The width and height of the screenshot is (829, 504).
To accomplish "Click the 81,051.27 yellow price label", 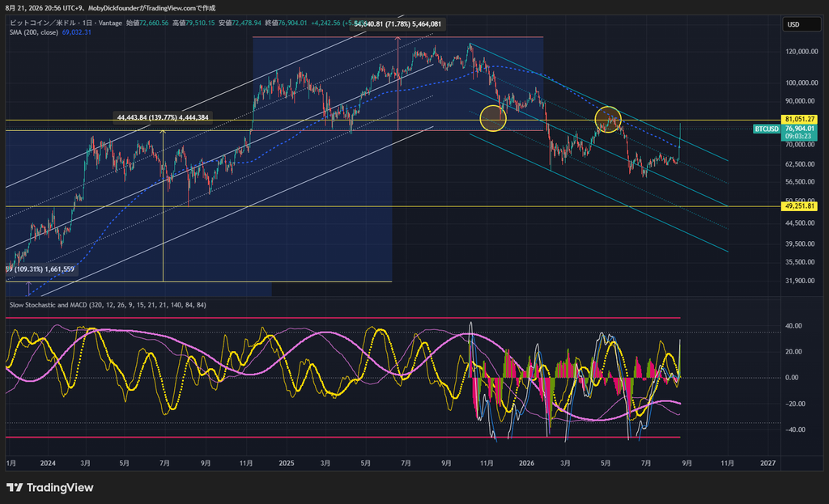I will tap(799, 120).
